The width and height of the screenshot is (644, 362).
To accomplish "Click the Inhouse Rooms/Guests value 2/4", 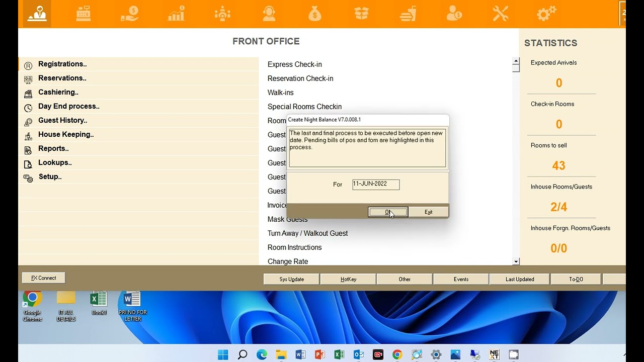I will pos(559,207).
